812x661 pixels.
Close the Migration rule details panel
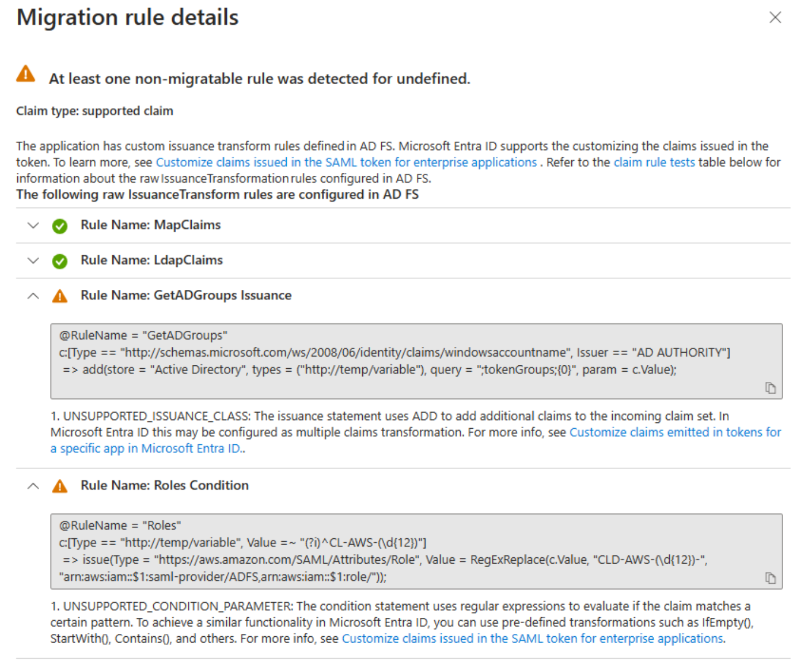point(775,18)
